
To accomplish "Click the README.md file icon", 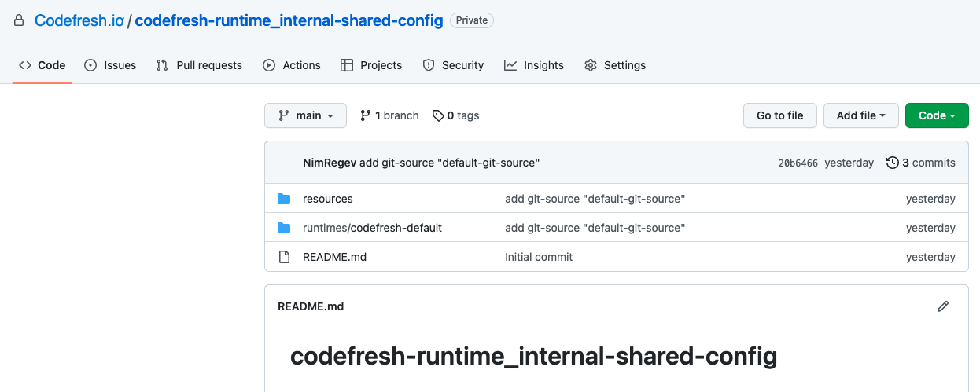I will tap(284, 257).
